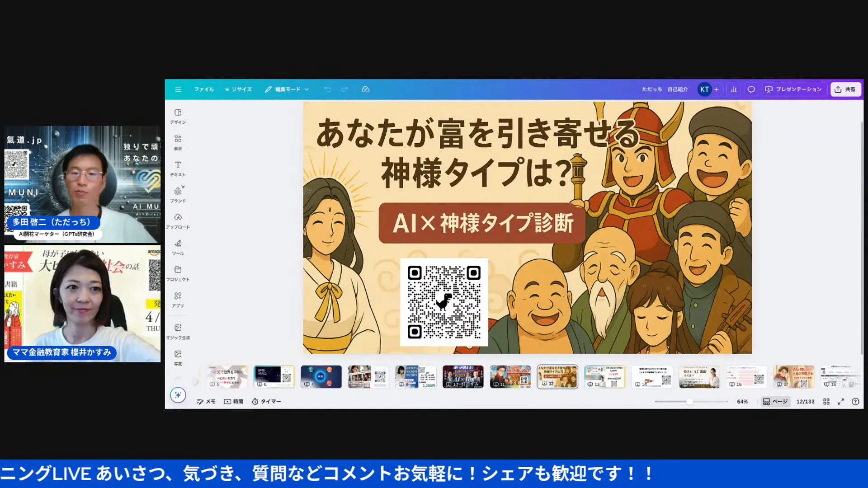Viewport: 868px width, 488px height.
Task: Expand the 編集モード dropdown
Action: point(287,89)
